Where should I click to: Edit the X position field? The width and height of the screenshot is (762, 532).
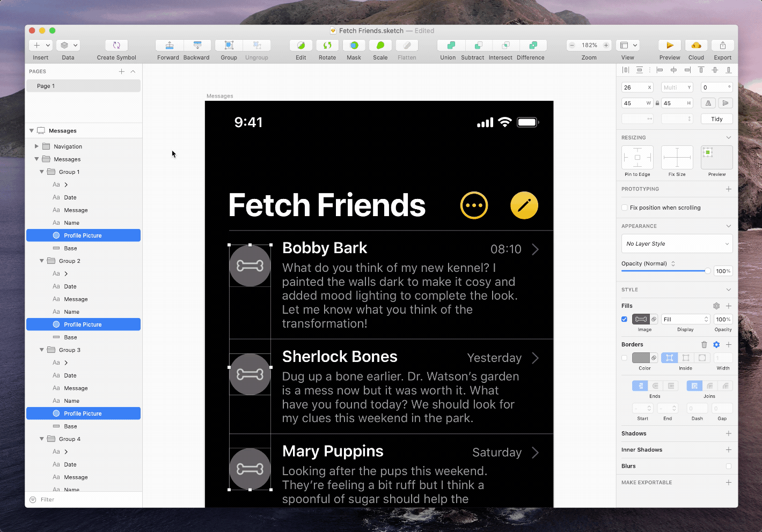(x=637, y=87)
